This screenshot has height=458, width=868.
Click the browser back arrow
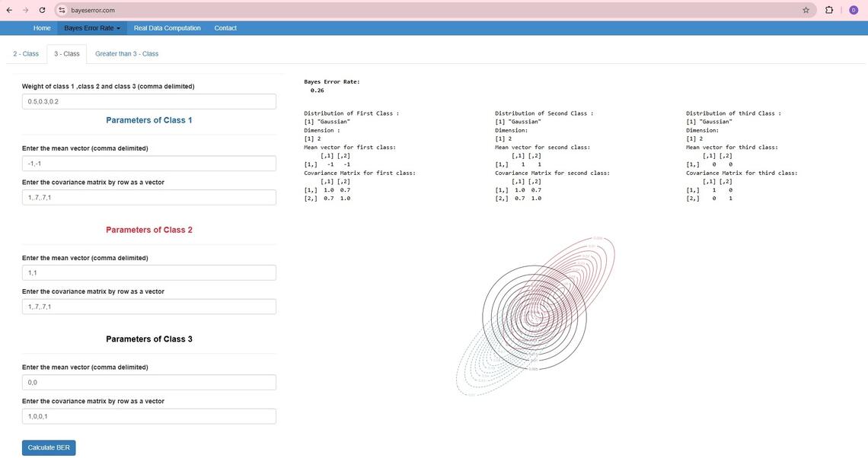point(9,10)
